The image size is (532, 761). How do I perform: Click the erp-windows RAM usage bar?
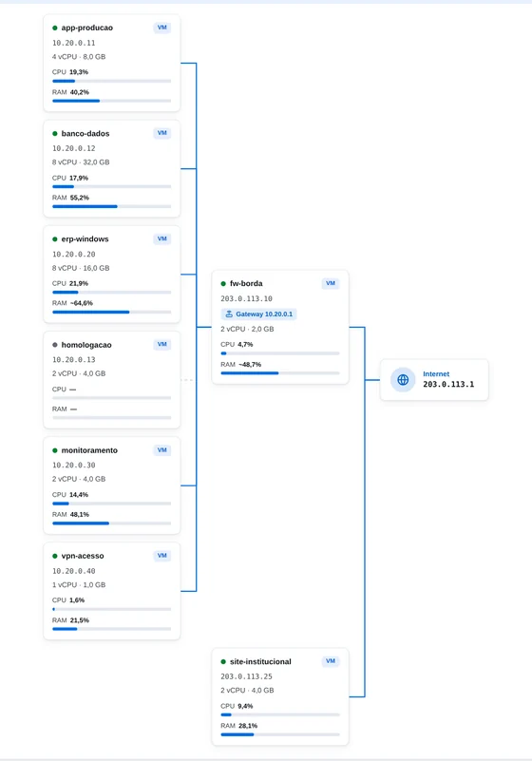click(112, 312)
